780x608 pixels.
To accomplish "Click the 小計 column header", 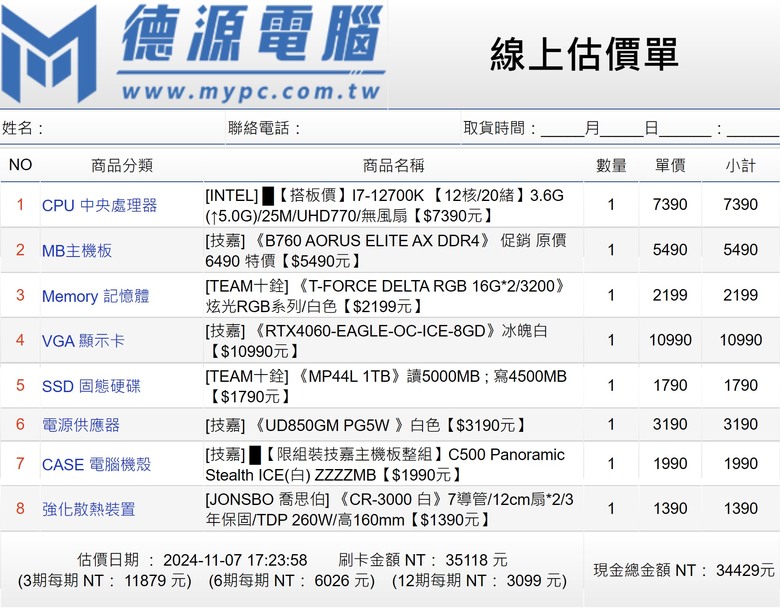I will coord(740,165).
